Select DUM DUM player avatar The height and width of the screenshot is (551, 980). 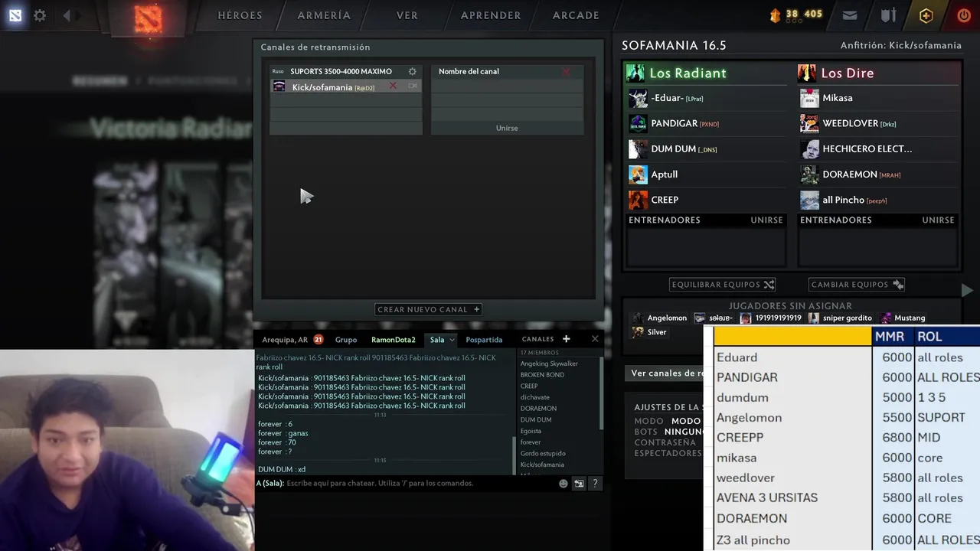[638, 149]
